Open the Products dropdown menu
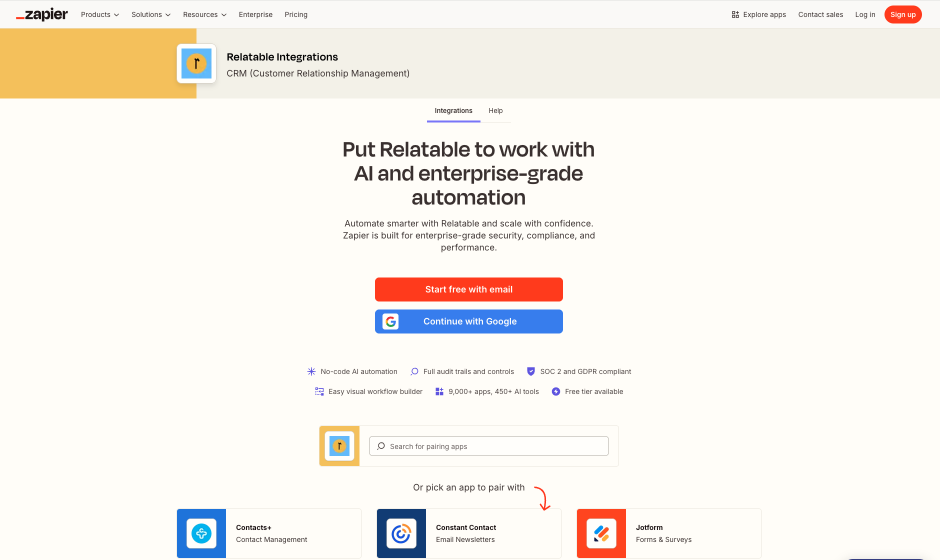The height and width of the screenshot is (560, 940). pos(100,14)
